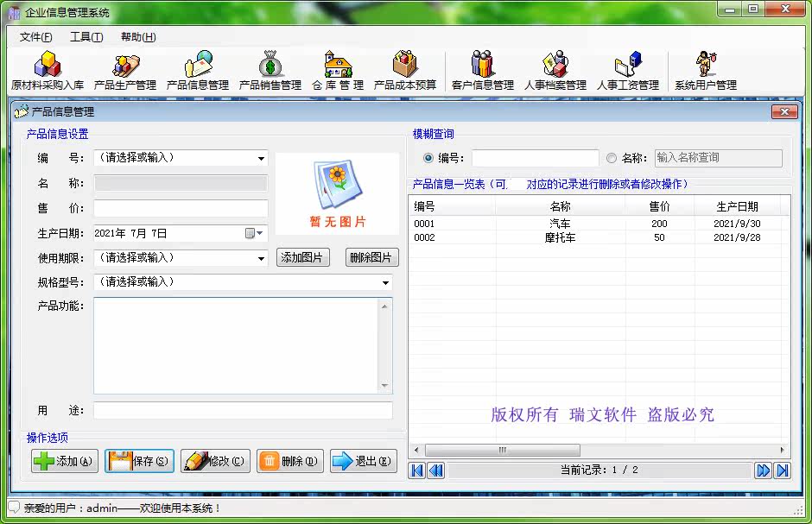Click the price cell 200
Viewport: 812px width, 524px height.
[x=659, y=224]
